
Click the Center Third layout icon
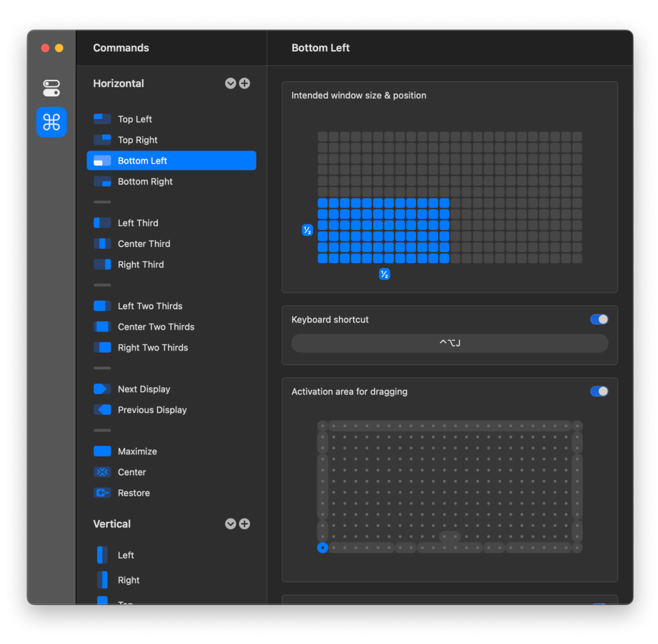[102, 244]
